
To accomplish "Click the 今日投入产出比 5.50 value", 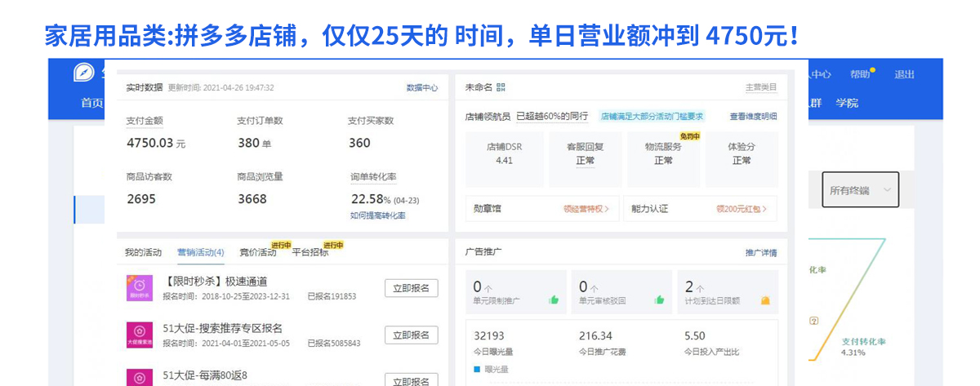I will [694, 335].
